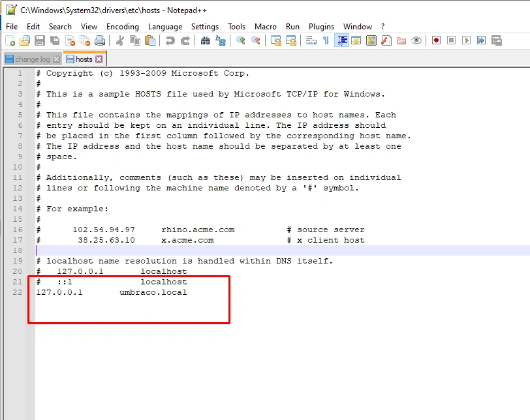530x420 pixels.
Task: Show all characters with pilcrow icon
Action: click(x=326, y=40)
